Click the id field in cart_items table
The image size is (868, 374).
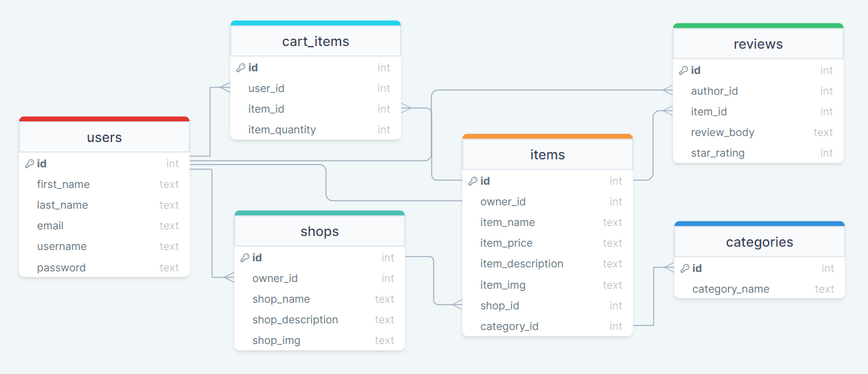[316, 67]
